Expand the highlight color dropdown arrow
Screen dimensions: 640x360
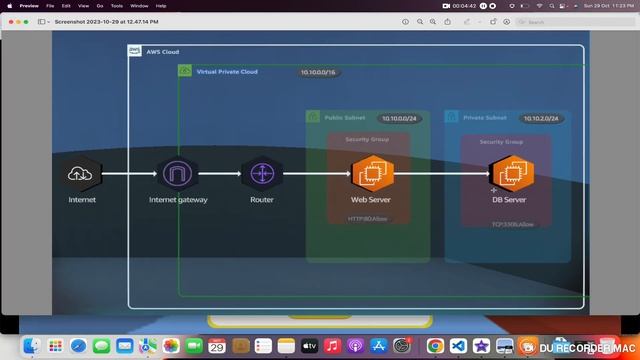coord(479,22)
